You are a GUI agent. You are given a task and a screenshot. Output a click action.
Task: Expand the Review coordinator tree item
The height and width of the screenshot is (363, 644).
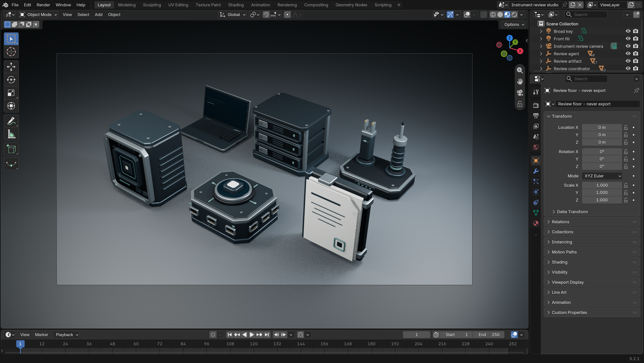click(541, 69)
